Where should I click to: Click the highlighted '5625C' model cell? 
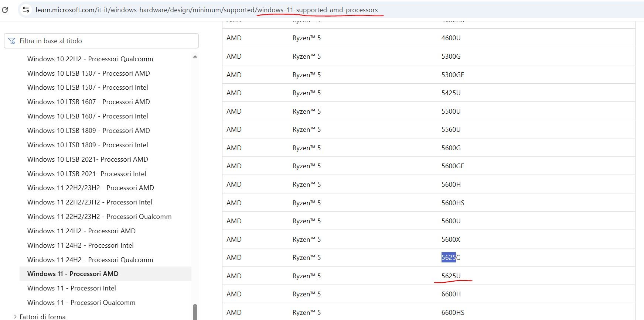[451, 258]
